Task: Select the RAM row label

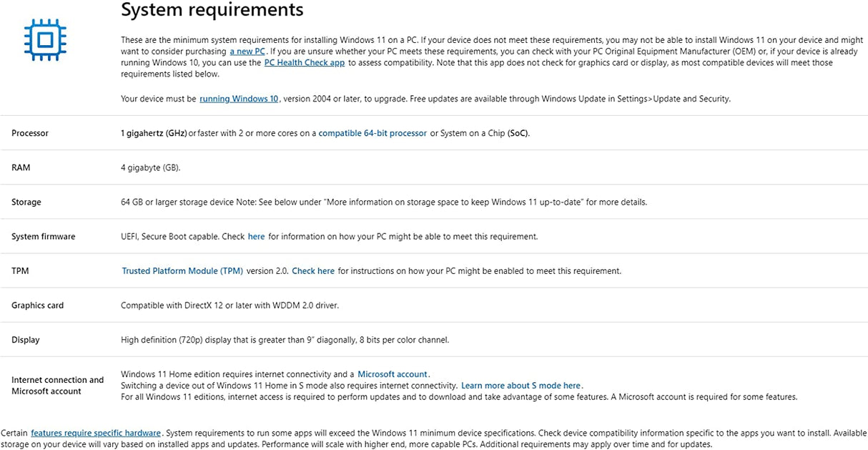Action: pos(21,167)
